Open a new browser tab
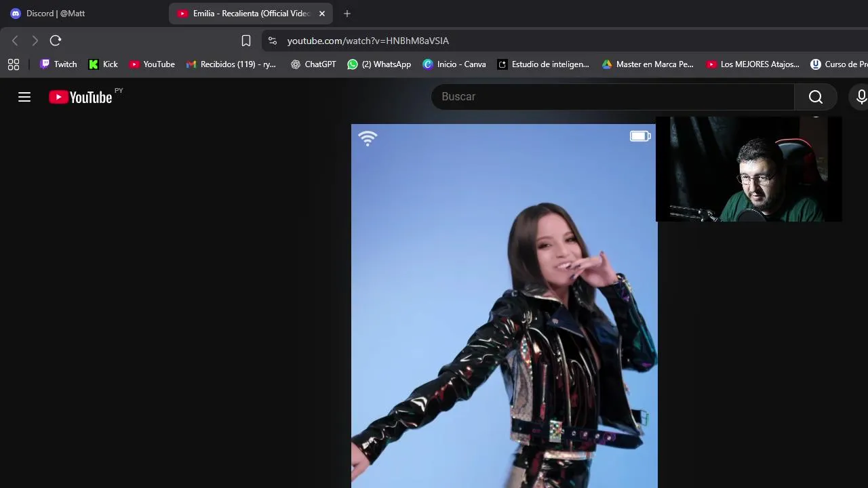The height and width of the screenshot is (488, 868). 347,14
